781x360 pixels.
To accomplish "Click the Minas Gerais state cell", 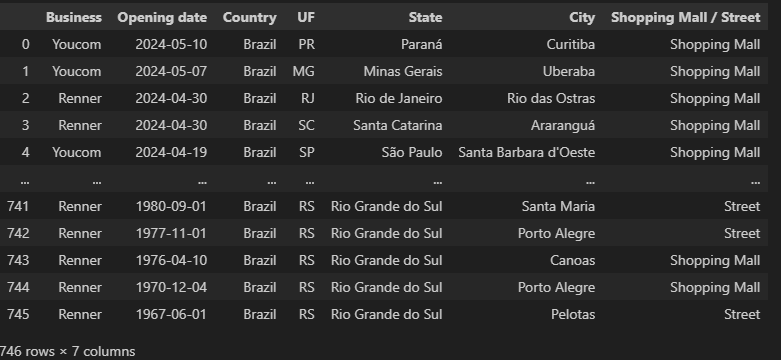I will 403,71.
